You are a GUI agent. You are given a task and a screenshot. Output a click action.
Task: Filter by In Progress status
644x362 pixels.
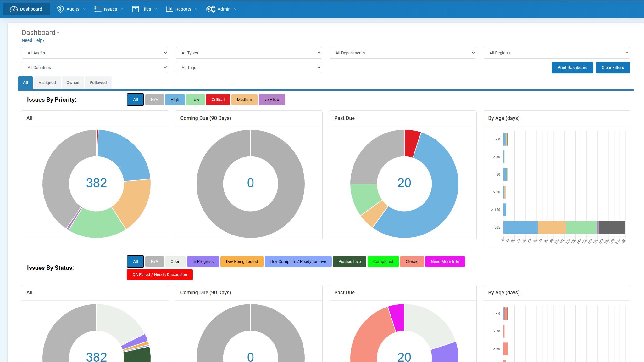(x=203, y=261)
